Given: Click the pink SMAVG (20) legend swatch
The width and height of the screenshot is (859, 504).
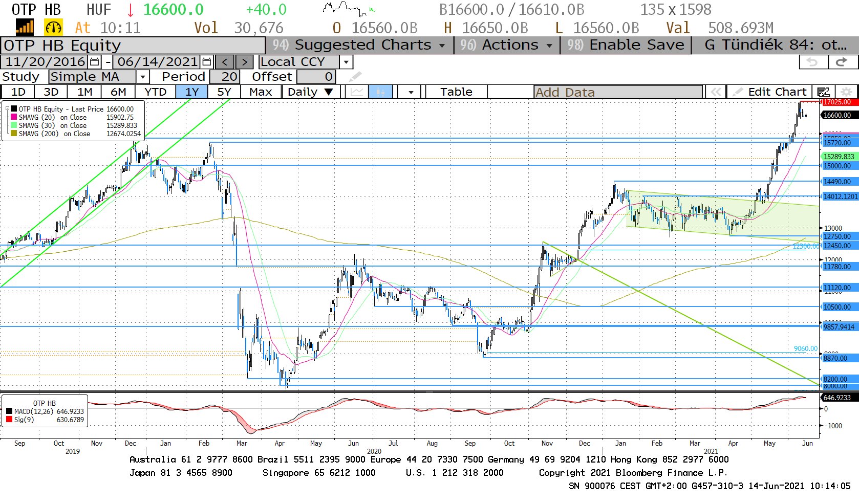Looking at the screenshot, I should pos(14,117).
